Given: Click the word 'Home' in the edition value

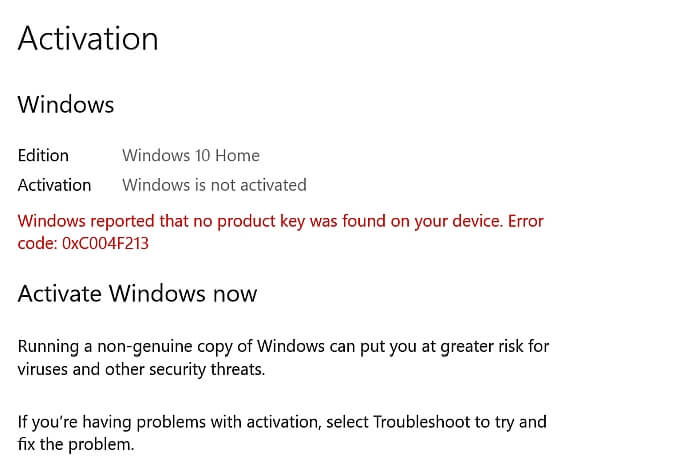Looking at the screenshot, I should click(x=238, y=155).
